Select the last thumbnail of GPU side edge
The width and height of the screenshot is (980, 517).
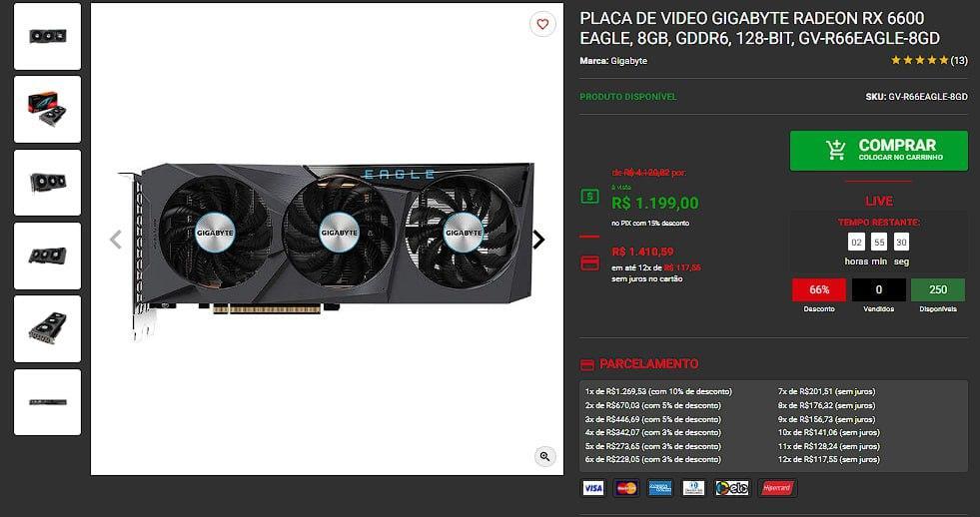(x=48, y=401)
